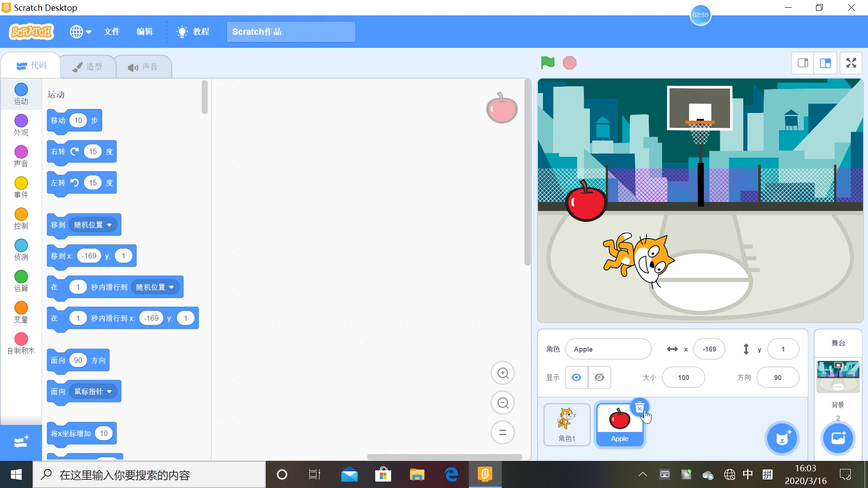Open Microsoft Store from the taskbar
868x488 pixels.
click(383, 474)
